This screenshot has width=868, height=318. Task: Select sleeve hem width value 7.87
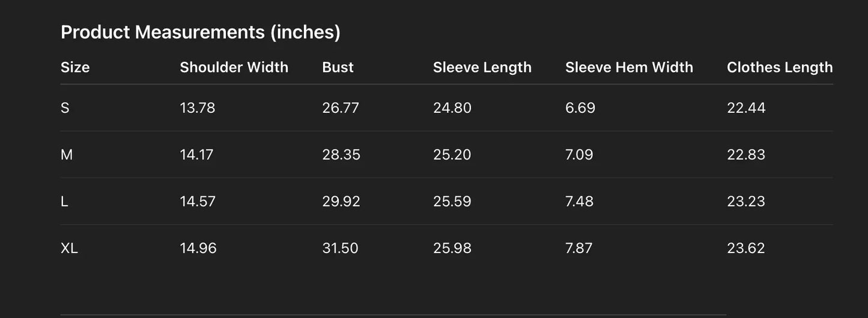click(x=578, y=248)
